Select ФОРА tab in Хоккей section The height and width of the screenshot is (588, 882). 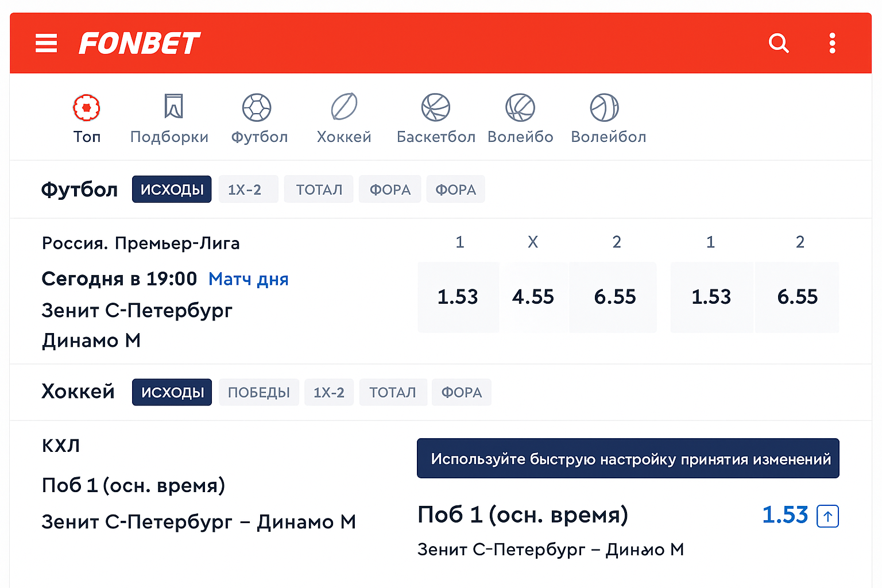pyautogui.click(x=461, y=392)
